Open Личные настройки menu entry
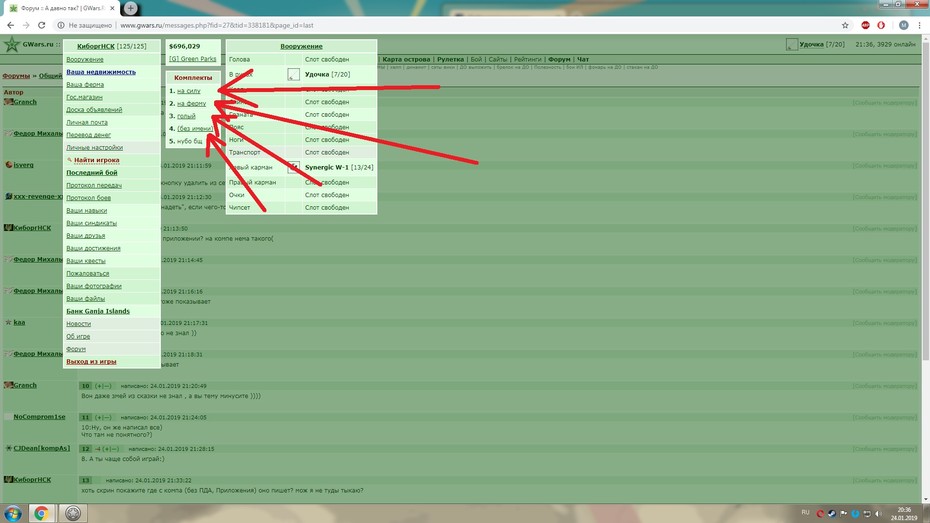Viewport: 930px width, 523px height. click(x=94, y=147)
